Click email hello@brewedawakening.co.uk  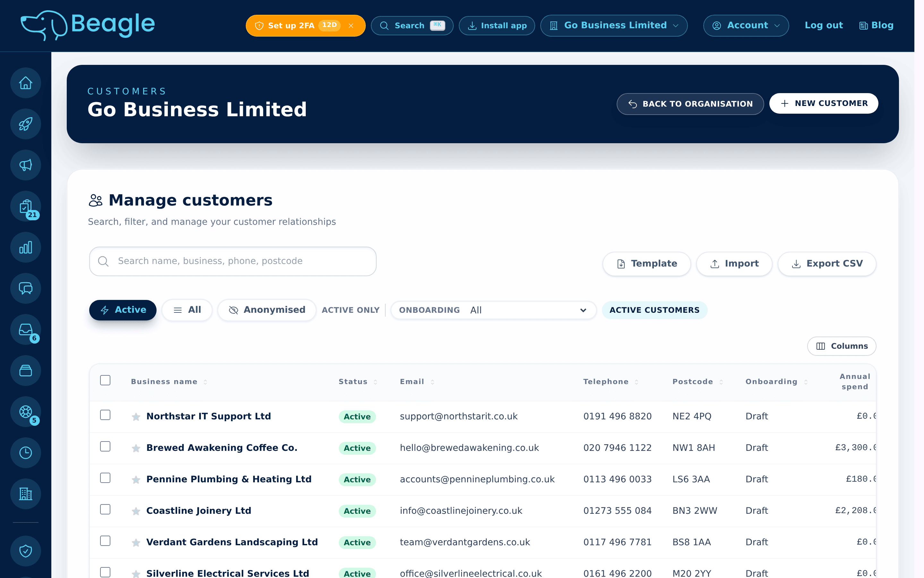tap(469, 448)
